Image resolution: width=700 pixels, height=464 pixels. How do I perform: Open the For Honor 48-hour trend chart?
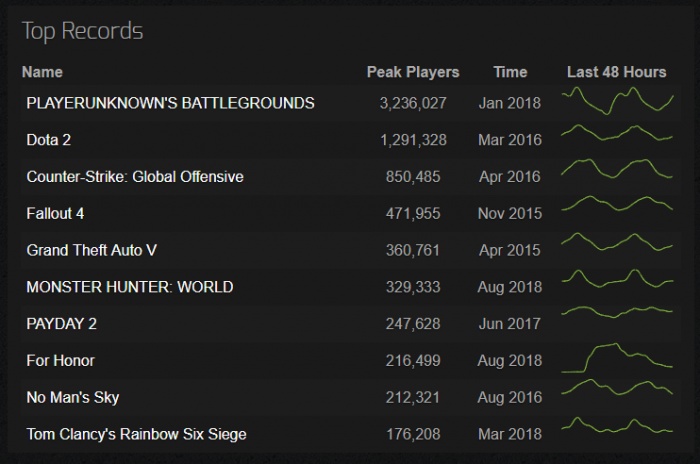[617, 358]
